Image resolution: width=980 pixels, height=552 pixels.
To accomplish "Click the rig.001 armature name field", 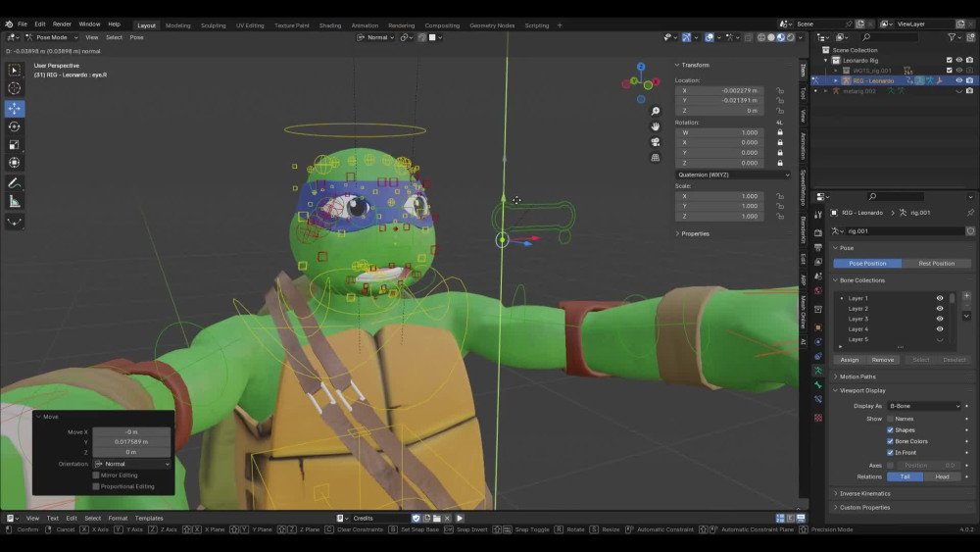I will pyautogui.click(x=905, y=231).
